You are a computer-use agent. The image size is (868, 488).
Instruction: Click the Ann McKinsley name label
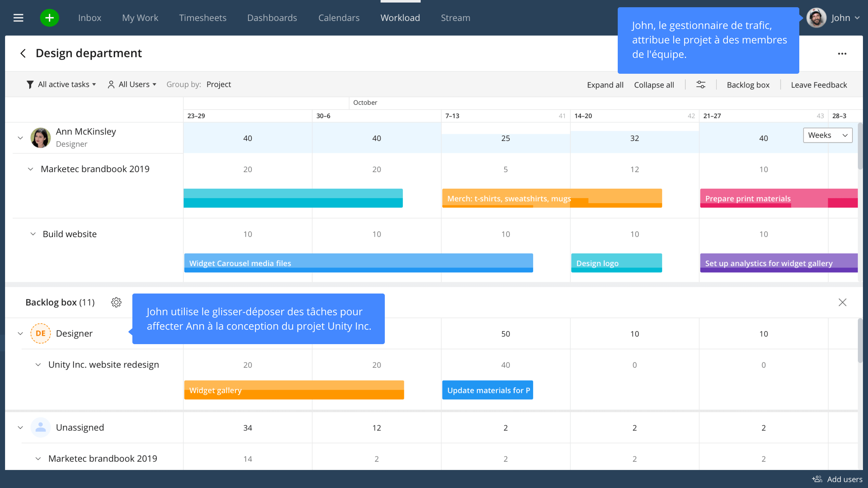pos(86,132)
